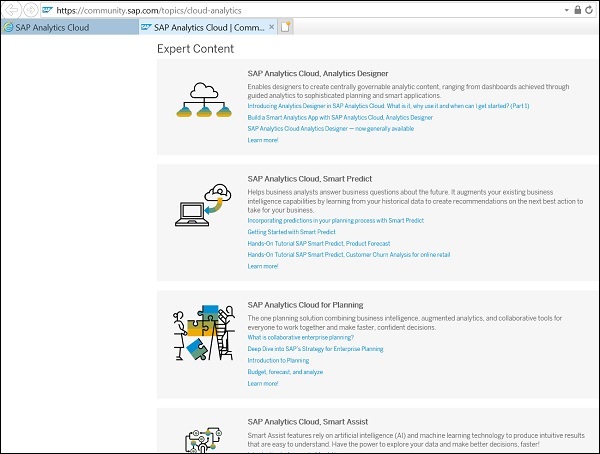
Task: Click the community.sap.com address bar URL field
Action: pyautogui.click(x=300, y=9)
